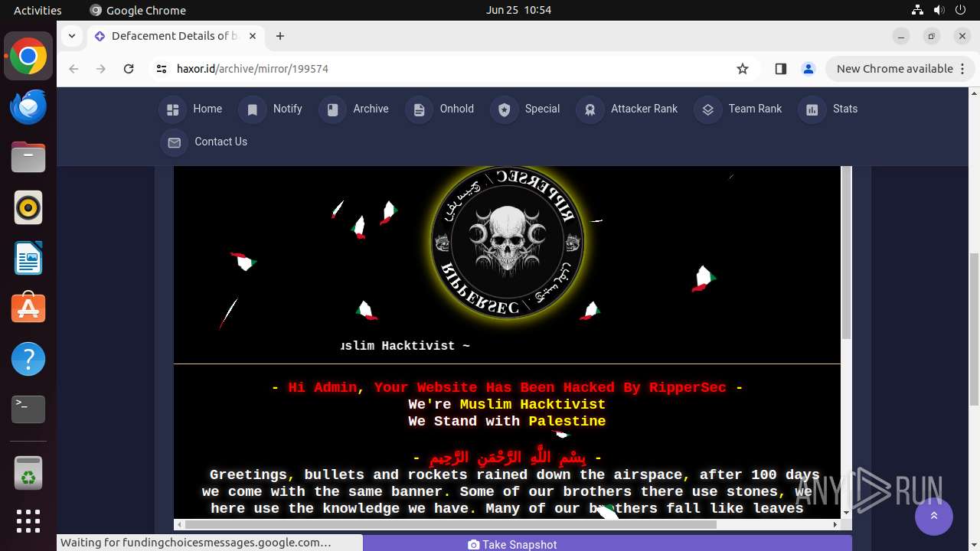Click the Notify bookmark icon
This screenshot has width=980, height=551.
(x=252, y=109)
